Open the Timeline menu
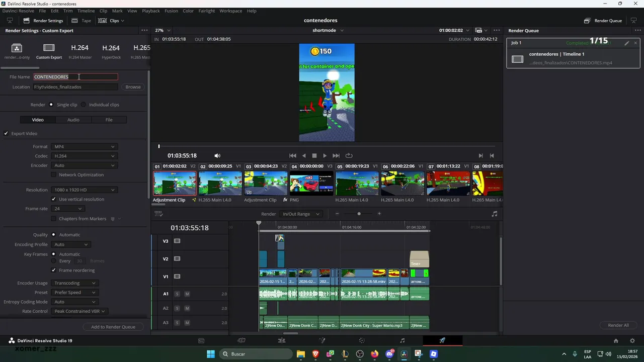644x362 pixels. point(86,11)
